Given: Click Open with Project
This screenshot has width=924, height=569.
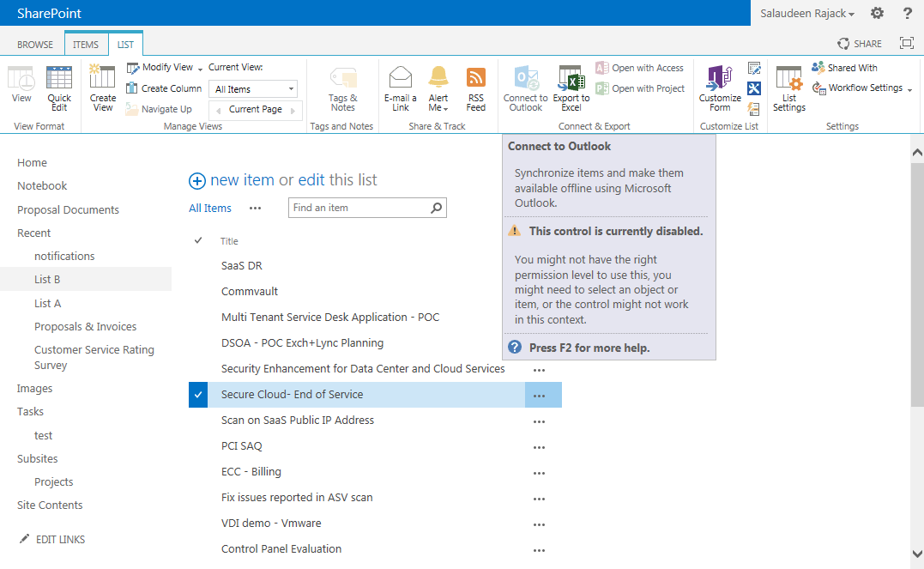Looking at the screenshot, I should 641,88.
